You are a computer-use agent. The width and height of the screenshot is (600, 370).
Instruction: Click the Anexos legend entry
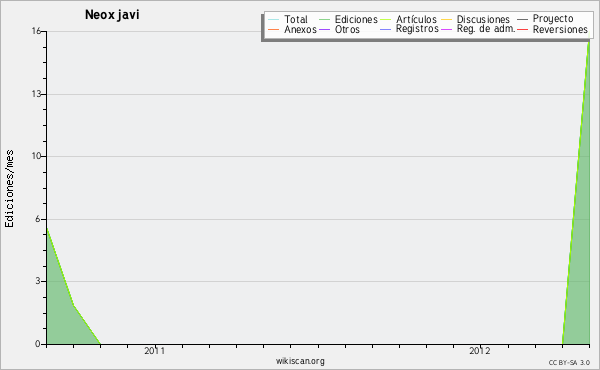(292, 29)
